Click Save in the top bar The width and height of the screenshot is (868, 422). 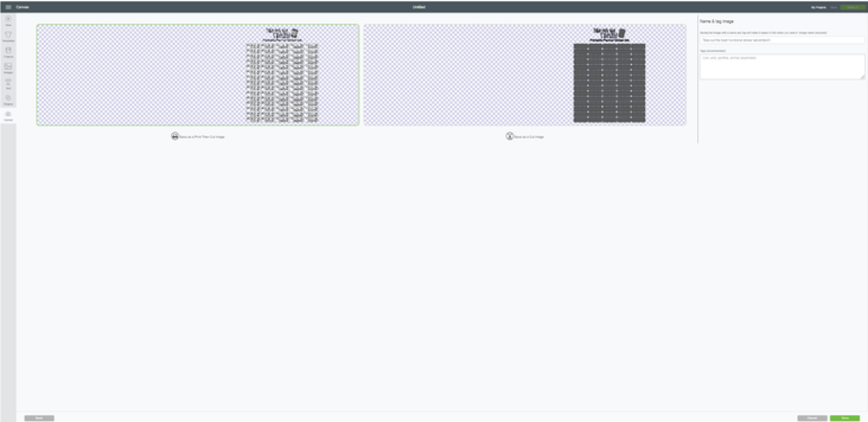tap(834, 8)
